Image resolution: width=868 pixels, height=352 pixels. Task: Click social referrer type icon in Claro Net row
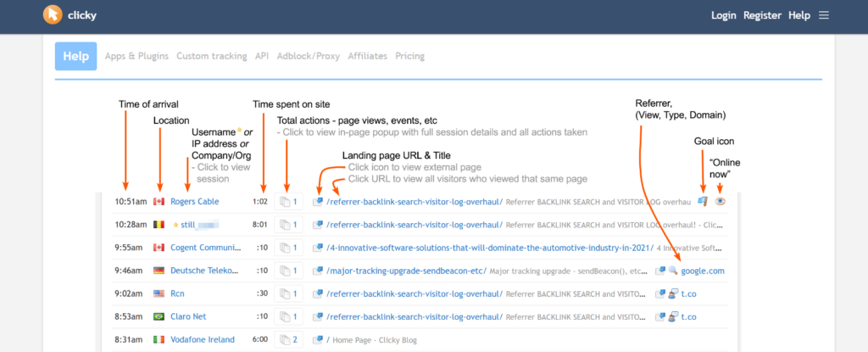673,317
